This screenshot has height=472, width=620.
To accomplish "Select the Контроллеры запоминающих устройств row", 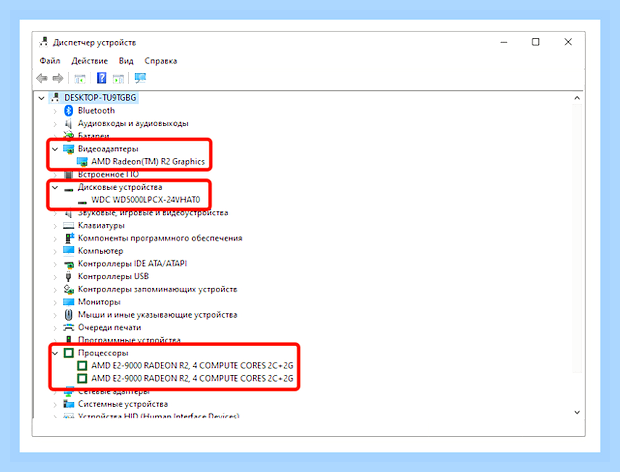I will coord(157,289).
